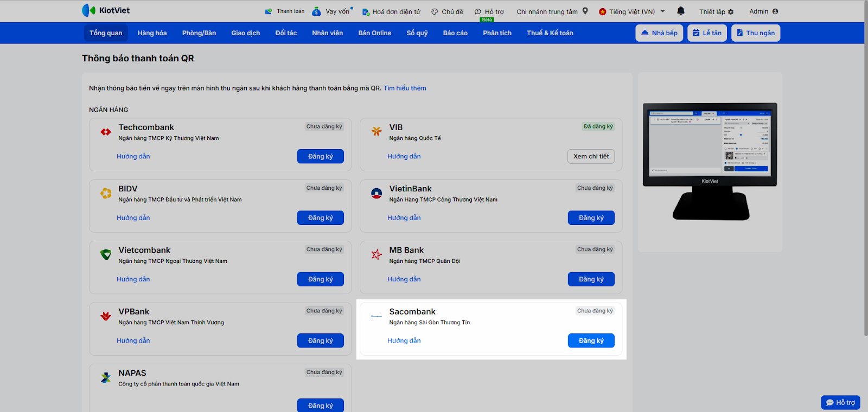Screen dimensions: 868x412
Task: Click the Lễ tân button
Action: point(707,33)
